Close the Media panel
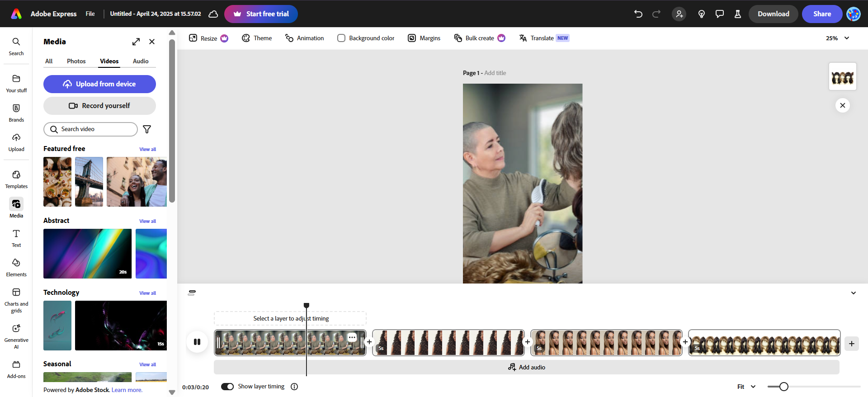868x397 pixels. tap(152, 42)
